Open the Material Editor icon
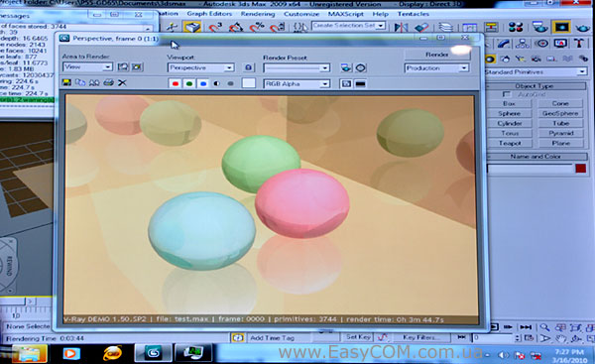595x364 pixels. click(x=516, y=27)
